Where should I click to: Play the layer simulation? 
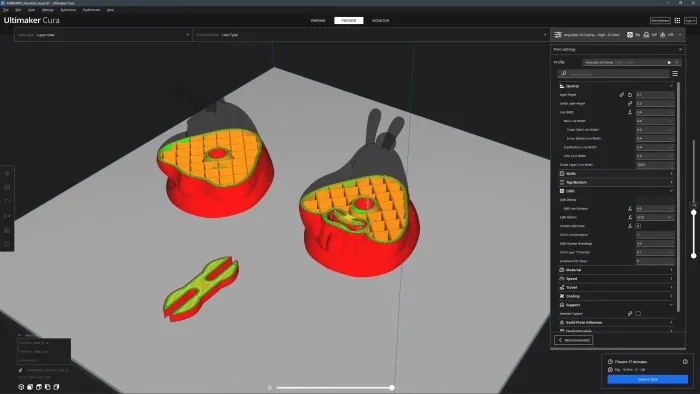[x=270, y=388]
